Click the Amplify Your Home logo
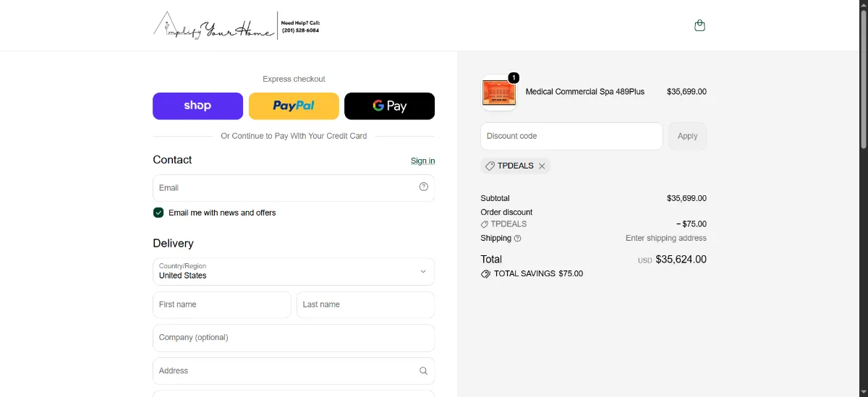The height and width of the screenshot is (397, 868). tap(214, 25)
